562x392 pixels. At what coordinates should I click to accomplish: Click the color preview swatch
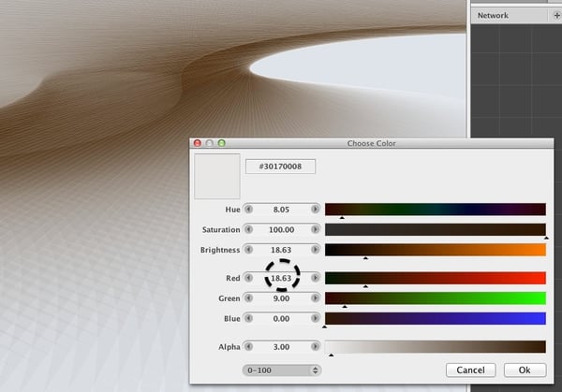[217, 176]
